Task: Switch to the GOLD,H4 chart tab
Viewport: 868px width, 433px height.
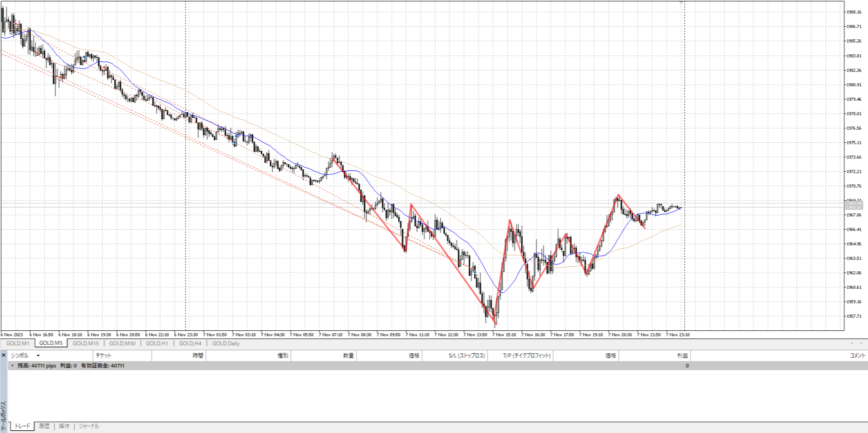Action: [190, 344]
